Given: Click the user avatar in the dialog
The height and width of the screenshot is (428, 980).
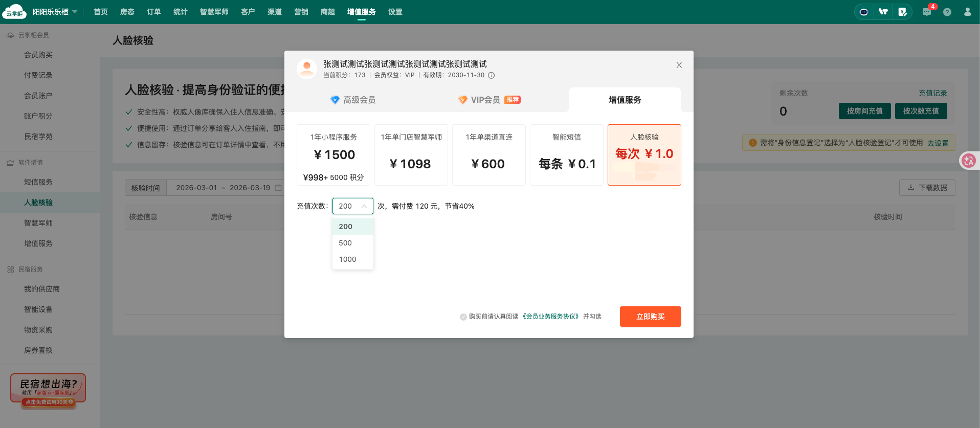Looking at the screenshot, I should [x=307, y=69].
